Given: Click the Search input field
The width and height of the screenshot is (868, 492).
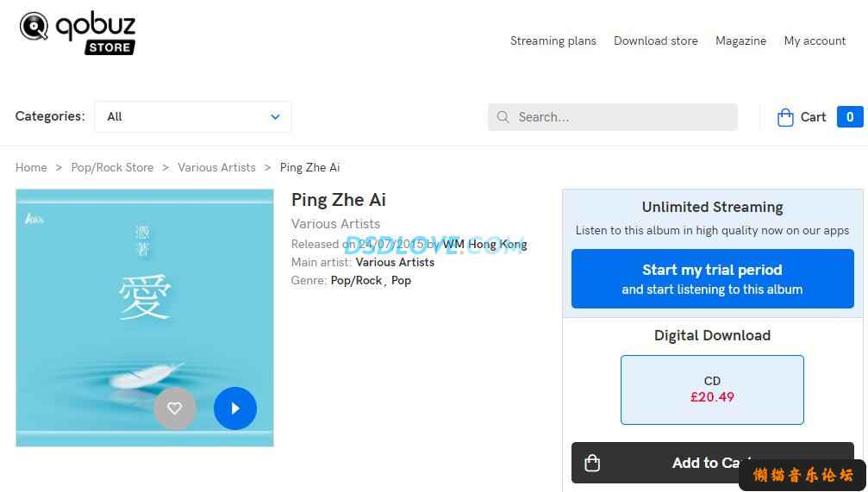Looking at the screenshot, I should click(612, 117).
